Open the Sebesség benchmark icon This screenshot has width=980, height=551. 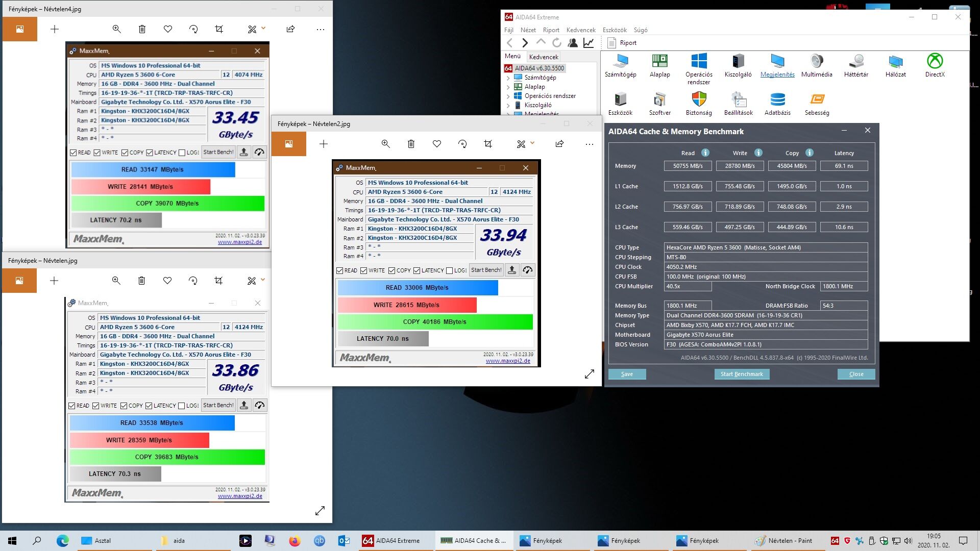pyautogui.click(x=817, y=104)
